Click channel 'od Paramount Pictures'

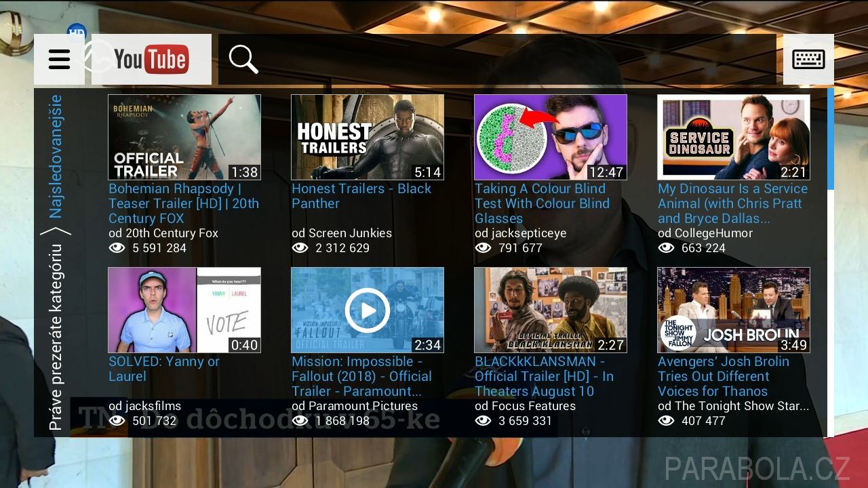(x=355, y=406)
